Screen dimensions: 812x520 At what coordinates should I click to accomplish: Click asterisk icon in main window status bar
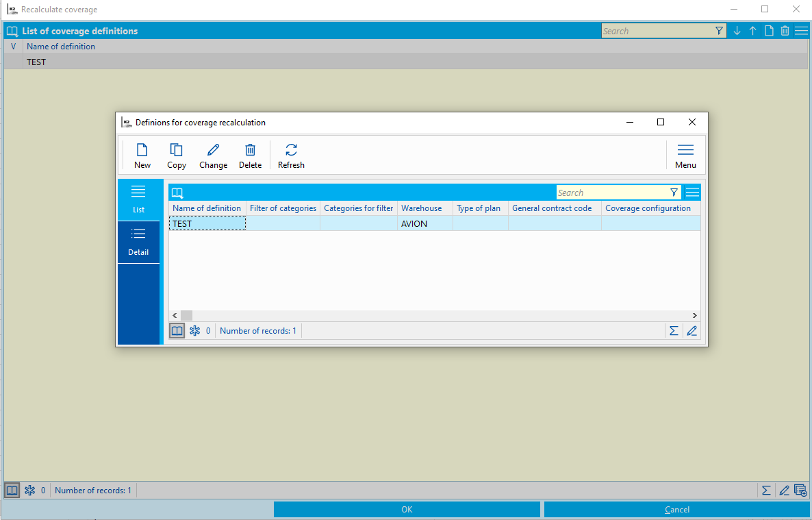[x=30, y=491]
